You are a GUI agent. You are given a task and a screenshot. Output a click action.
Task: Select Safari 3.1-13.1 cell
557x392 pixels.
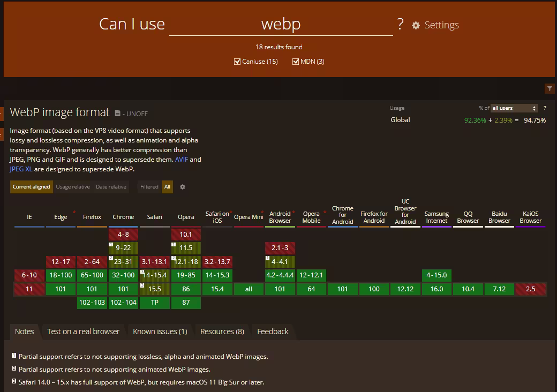(155, 262)
